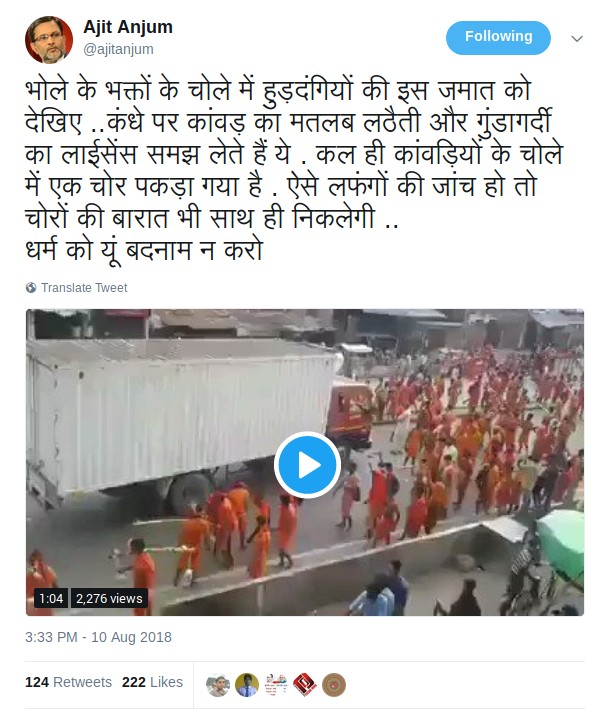615x718 pixels.
Task: View the 124 Retweets list
Action: tap(68, 682)
